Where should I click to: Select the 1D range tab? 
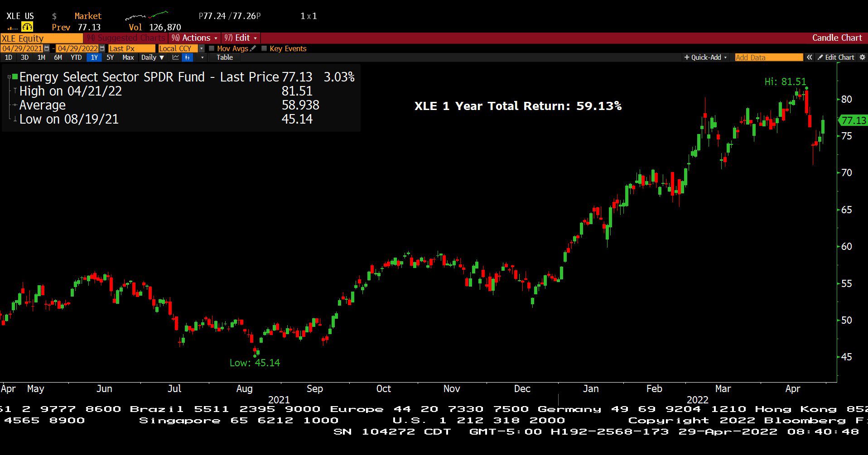[x=9, y=57]
